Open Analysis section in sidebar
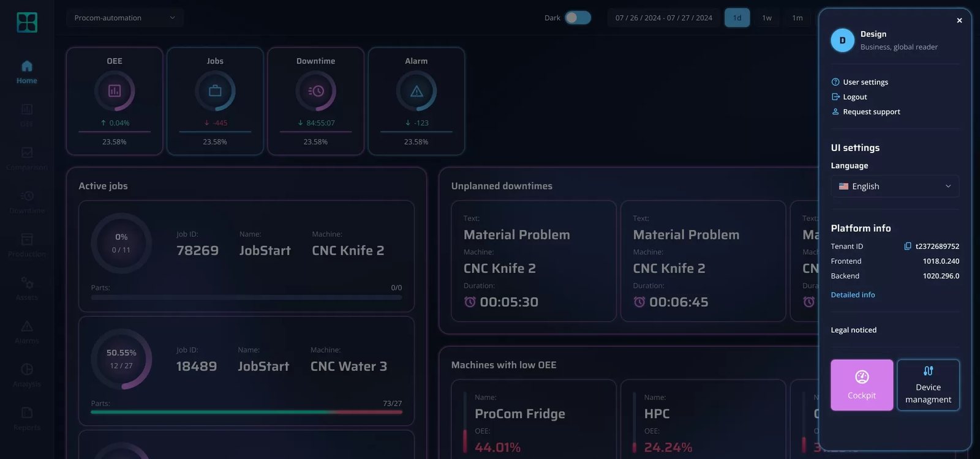980x459 pixels. 27,376
